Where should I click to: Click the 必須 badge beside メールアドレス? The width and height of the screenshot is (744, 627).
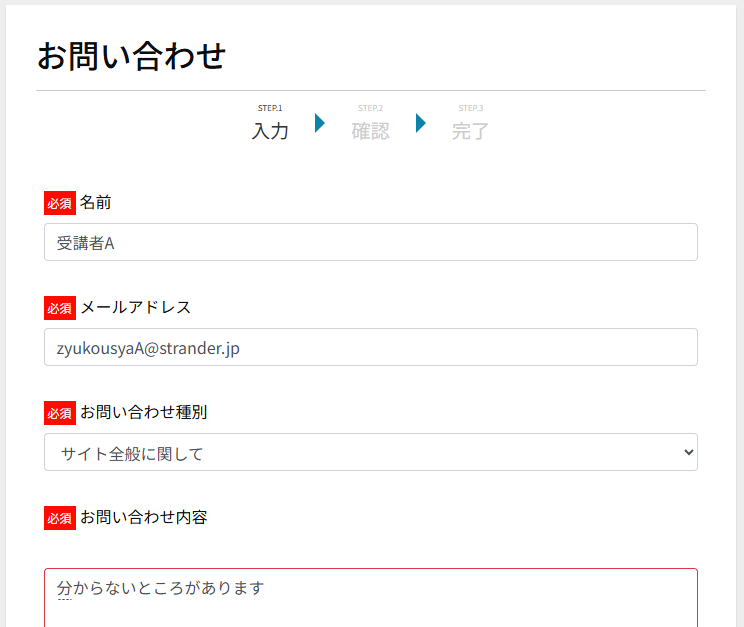pos(59,308)
